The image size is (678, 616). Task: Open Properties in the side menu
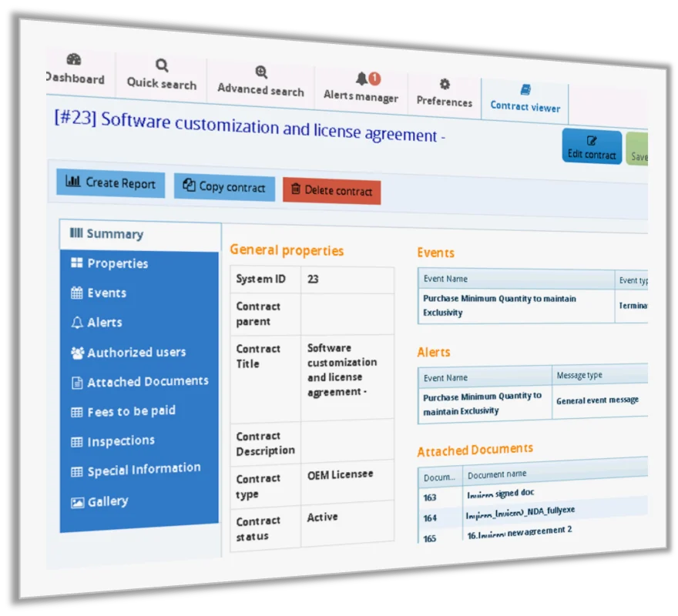[139, 263]
